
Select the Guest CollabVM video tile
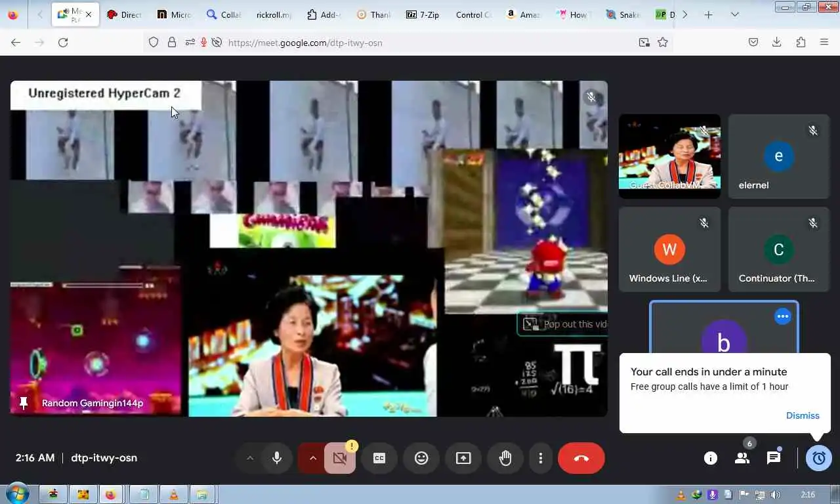point(669,156)
